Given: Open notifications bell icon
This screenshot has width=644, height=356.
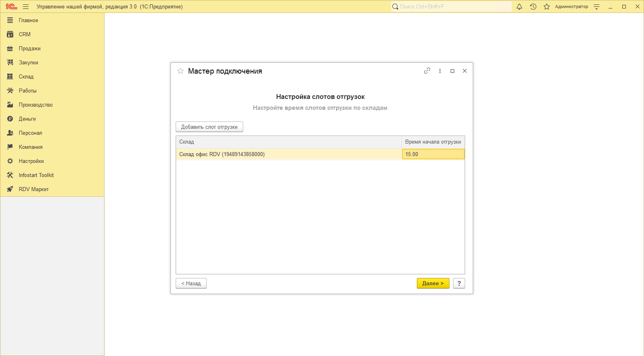Looking at the screenshot, I should tap(519, 6).
